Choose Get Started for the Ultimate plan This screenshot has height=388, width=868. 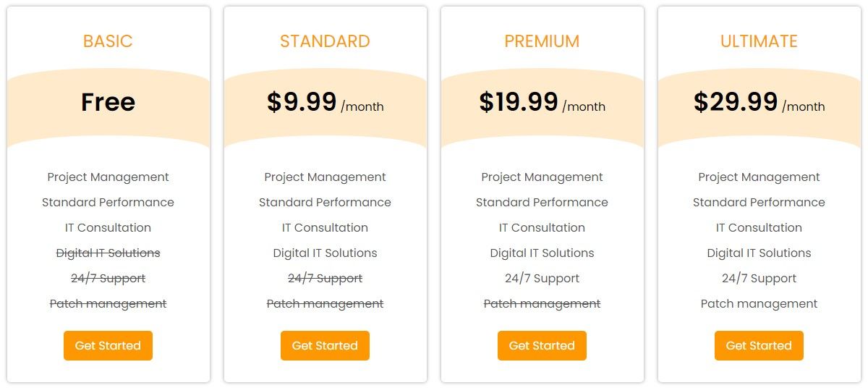[x=759, y=345]
